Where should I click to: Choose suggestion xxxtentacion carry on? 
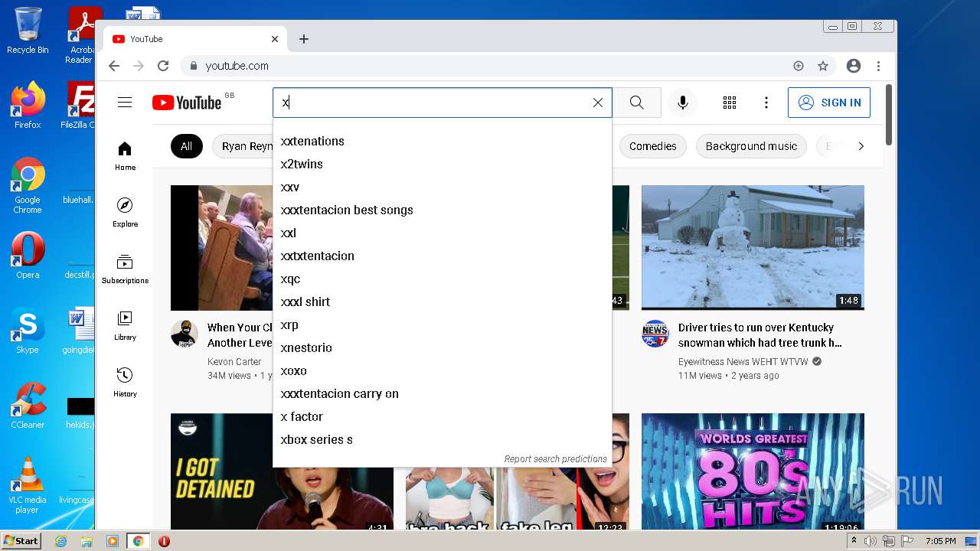443,393
